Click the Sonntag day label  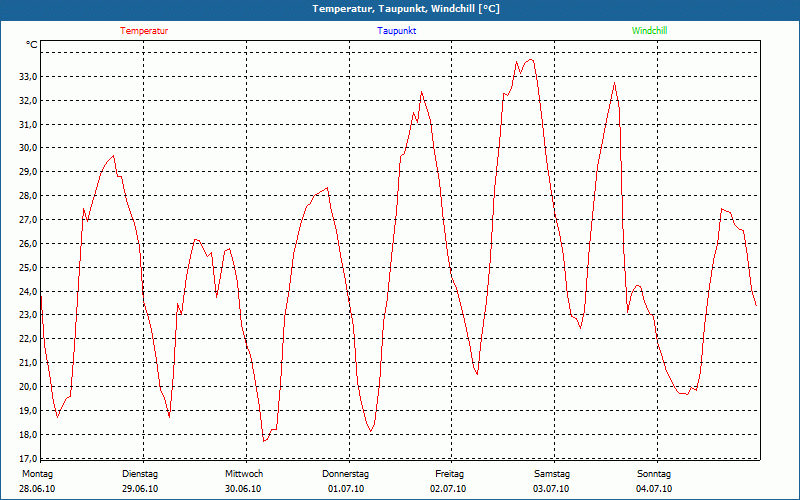[x=654, y=474]
